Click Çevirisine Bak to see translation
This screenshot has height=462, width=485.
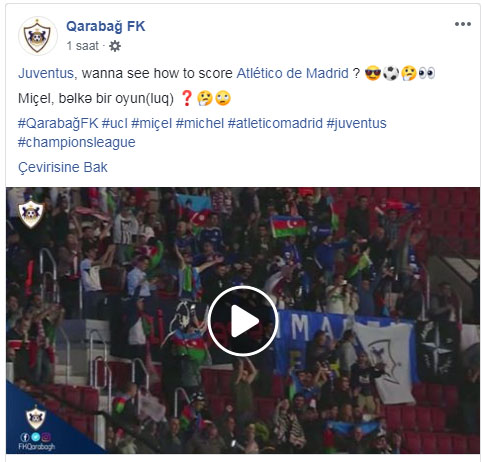[x=63, y=168]
